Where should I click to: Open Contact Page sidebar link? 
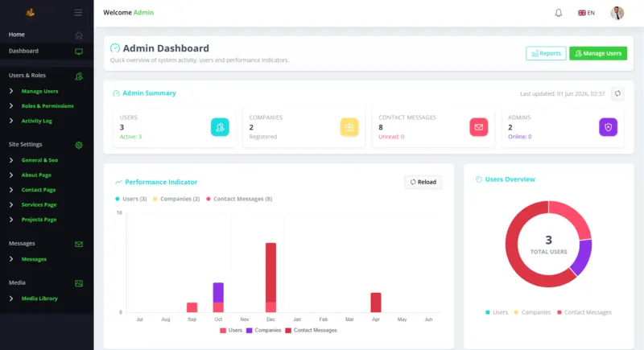click(39, 190)
